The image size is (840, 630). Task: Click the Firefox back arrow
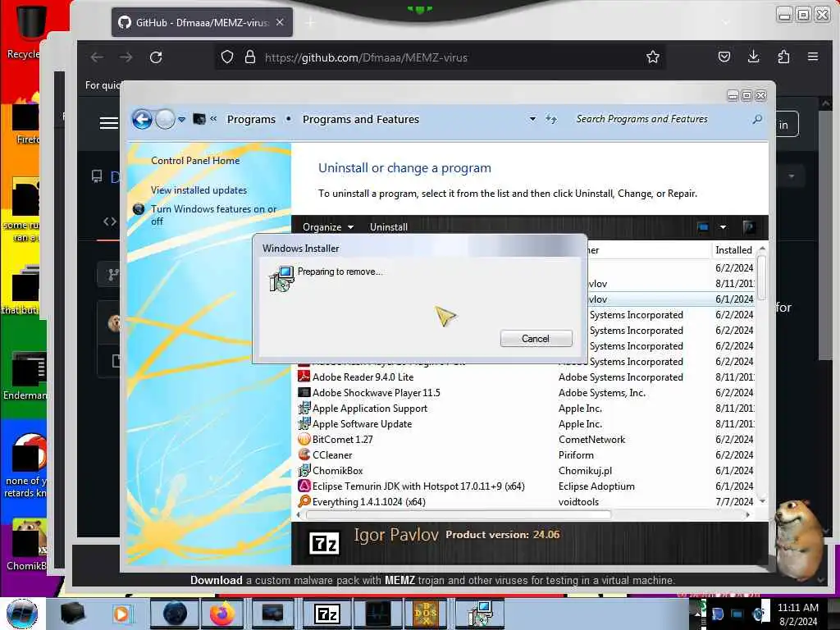[97, 57]
